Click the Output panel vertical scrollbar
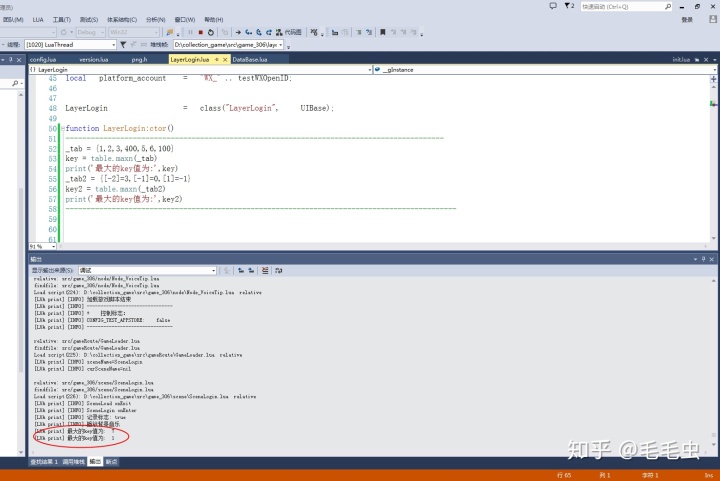 [x=714, y=363]
